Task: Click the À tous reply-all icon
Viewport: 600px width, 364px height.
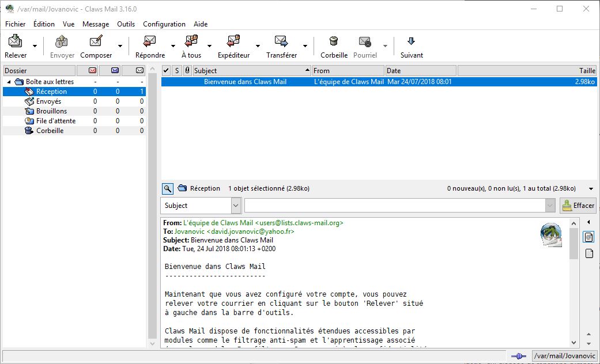Action: (x=191, y=40)
